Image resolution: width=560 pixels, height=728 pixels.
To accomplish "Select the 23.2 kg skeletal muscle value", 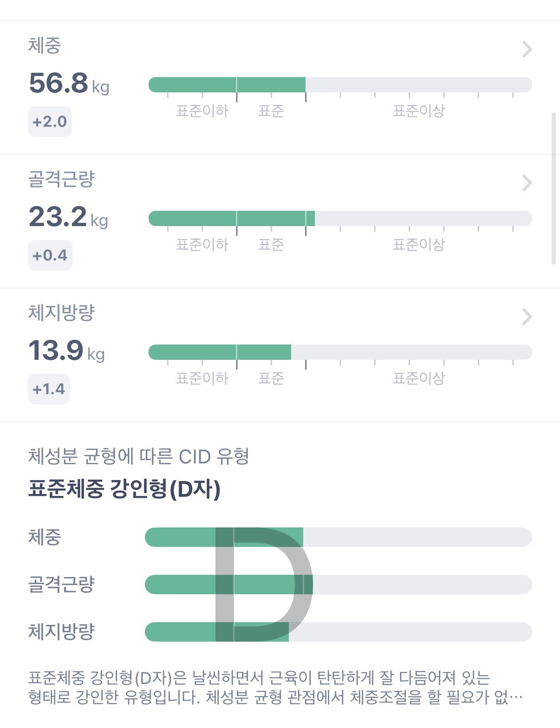I will 68,217.
